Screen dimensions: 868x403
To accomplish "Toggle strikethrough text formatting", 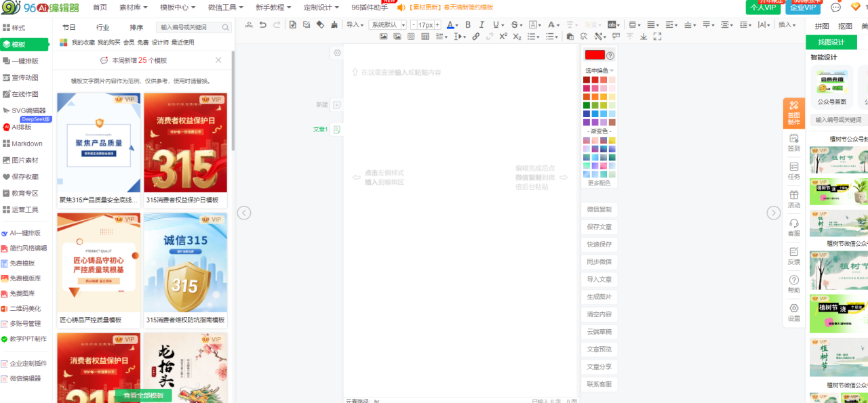I will pos(515,25).
